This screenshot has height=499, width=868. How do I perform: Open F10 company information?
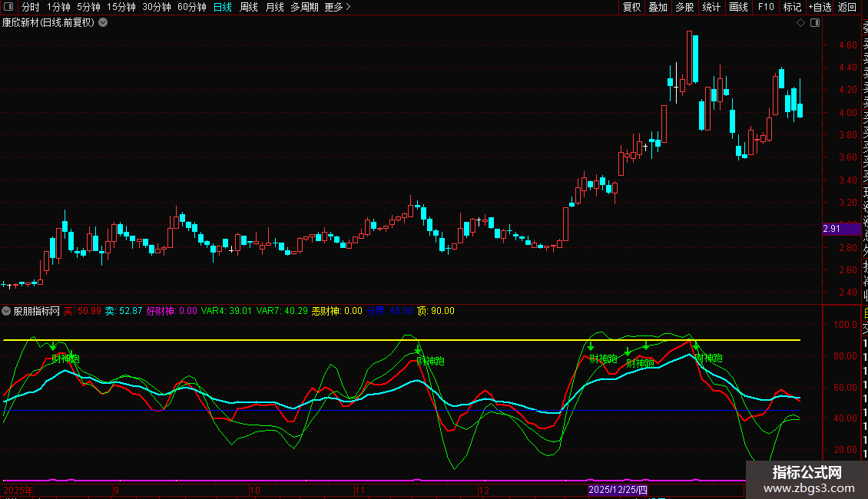pyautogui.click(x=766, y=7)
